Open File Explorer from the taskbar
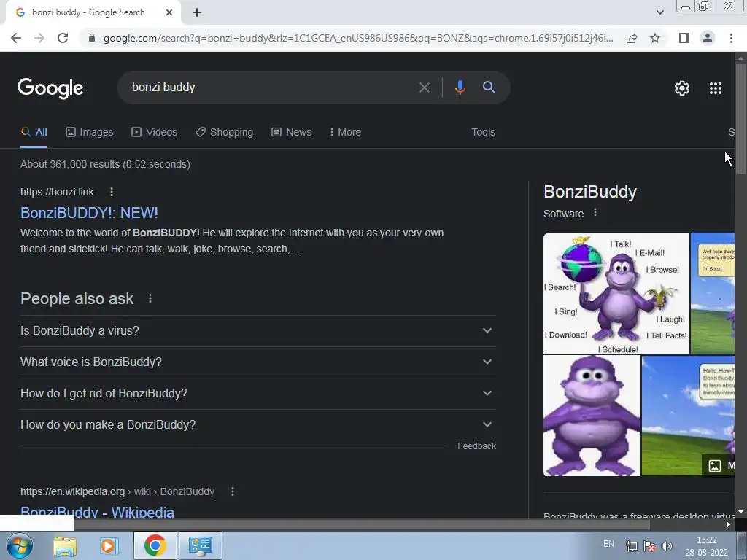This screenshot has width=747, height=560. point(65,545)
